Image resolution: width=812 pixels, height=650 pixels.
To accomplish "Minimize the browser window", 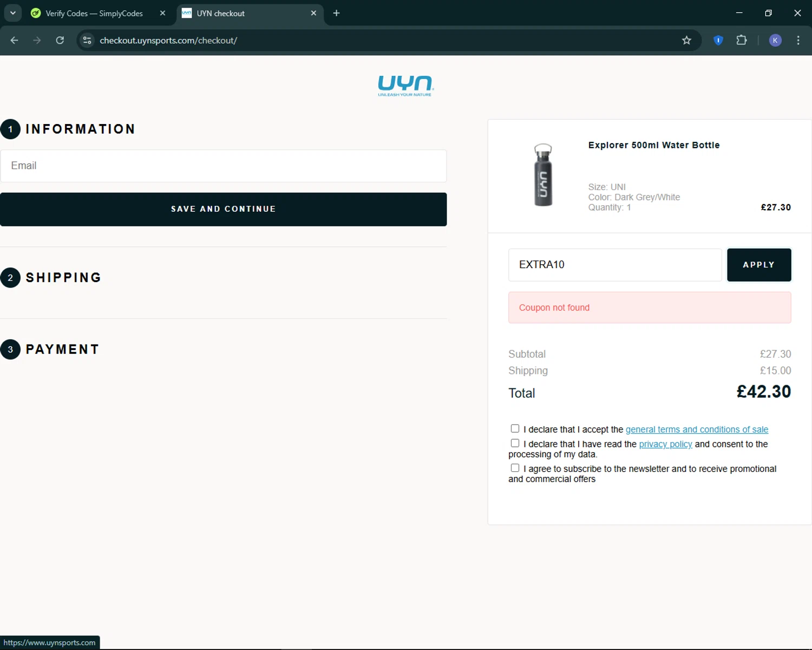I will pyautogui.click(x=739, y=13).
